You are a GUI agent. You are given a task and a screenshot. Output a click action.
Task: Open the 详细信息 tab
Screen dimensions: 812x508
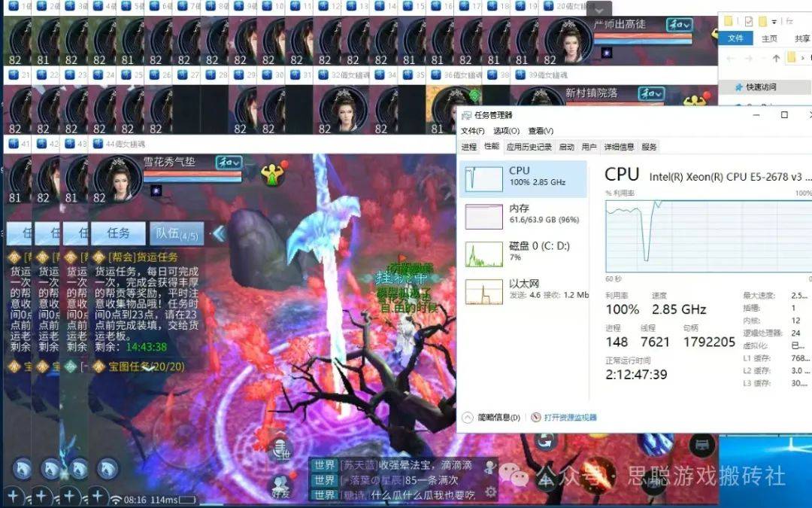pyautogui.click(x=619, y=147)
